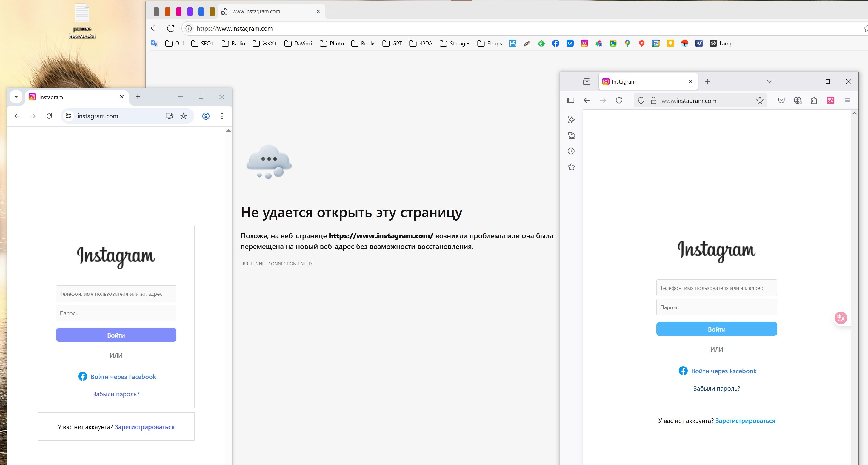Open purple tab group in Edge
The width and height of the screenshot is (868, 465).
pyautogui.click(x=190, y=11)
